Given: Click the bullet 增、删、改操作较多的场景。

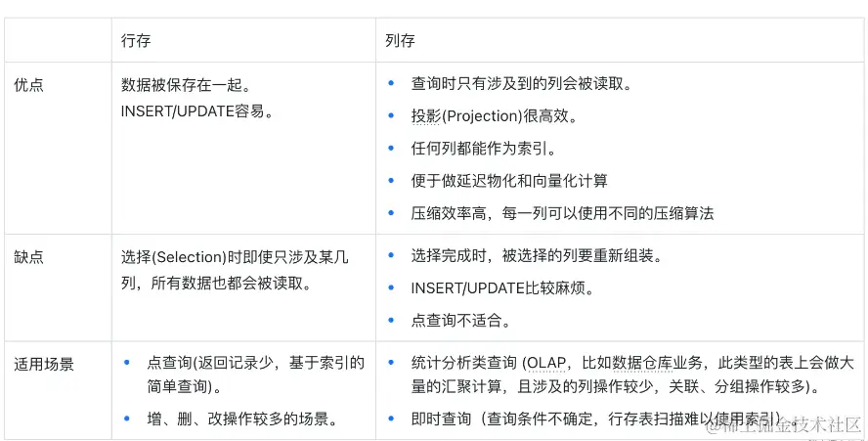Looking at the screenshot, I should (x=243, y=419).
